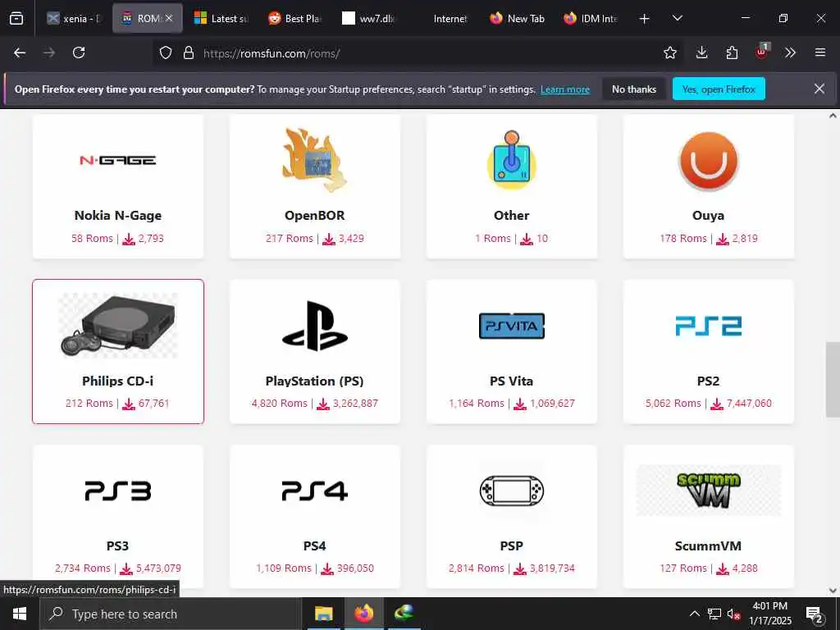
Task: Click the address bar URL field
Action: [418, 53]
